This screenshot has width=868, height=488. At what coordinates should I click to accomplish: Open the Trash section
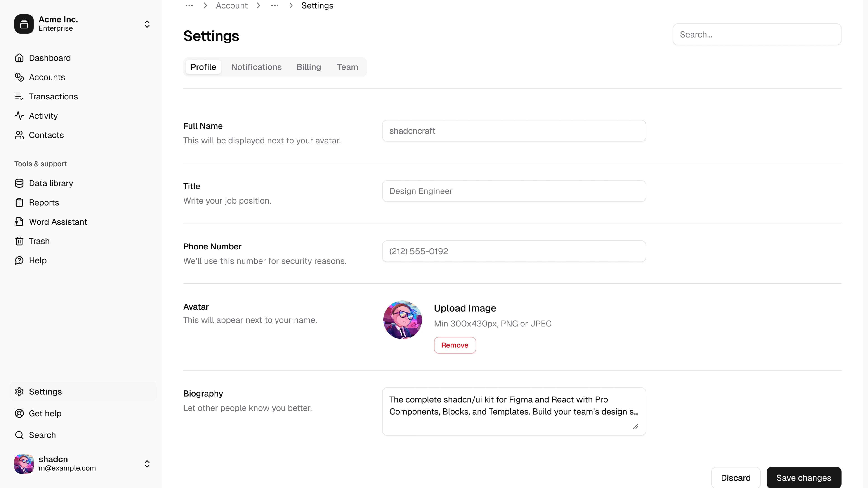39,241
